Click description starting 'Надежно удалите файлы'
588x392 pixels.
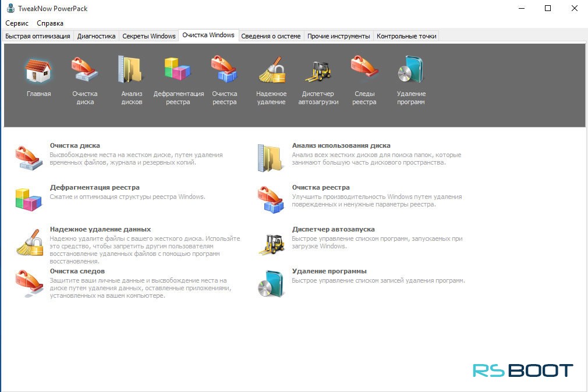(145, 250)
